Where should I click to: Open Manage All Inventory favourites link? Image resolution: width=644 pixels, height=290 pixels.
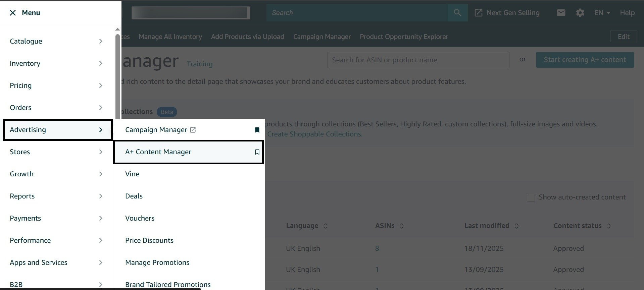170,37
